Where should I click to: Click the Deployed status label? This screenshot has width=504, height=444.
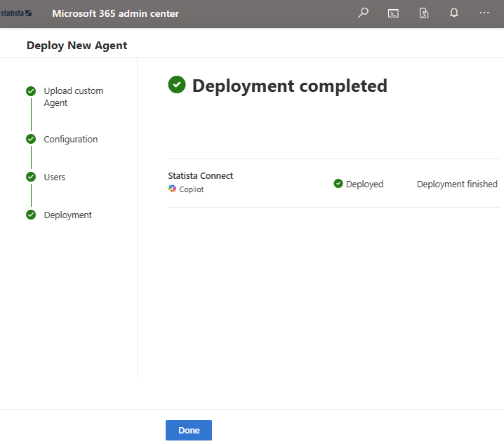(364, 184)
